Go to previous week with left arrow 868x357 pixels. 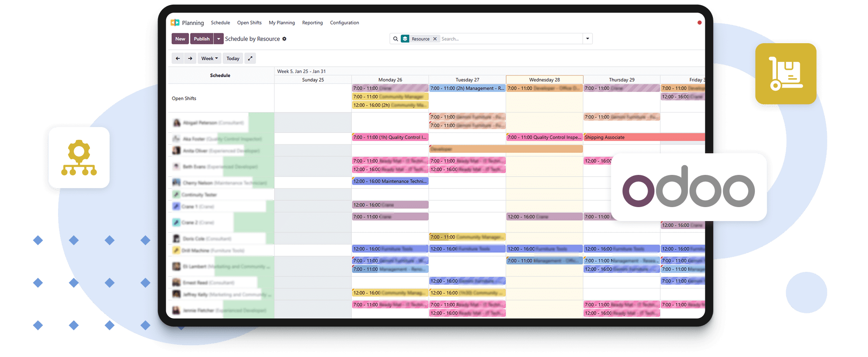(x=178, y=58)
